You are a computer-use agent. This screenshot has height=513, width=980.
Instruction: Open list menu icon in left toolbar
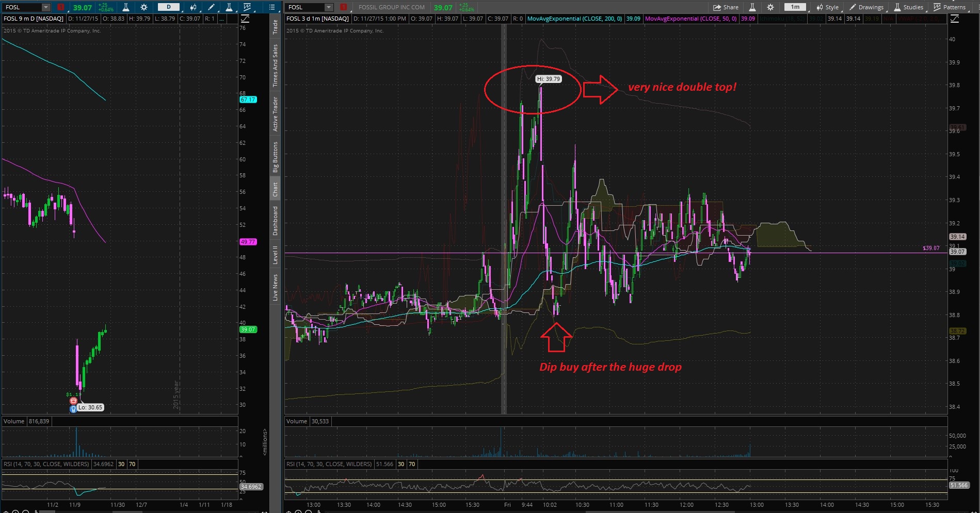pyautogui.click(x=272, y=7)
